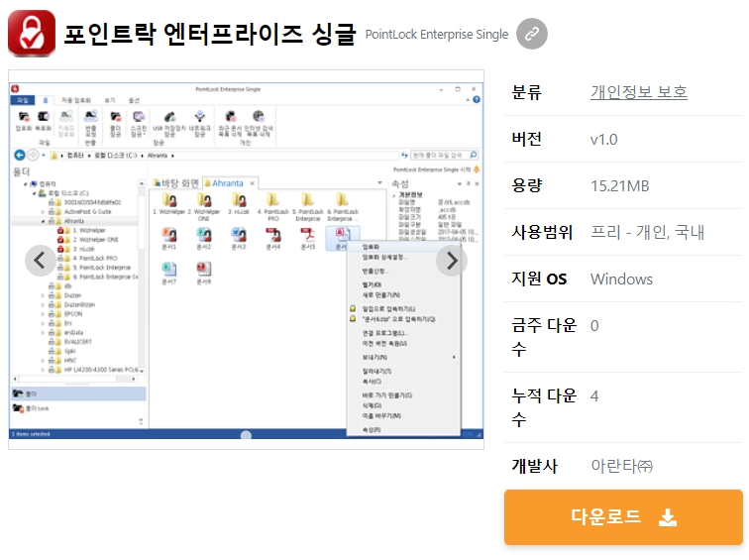Select the usage value 프리 - 개인, 국내
Screen dimensions: 749x560
click(647, 232)
